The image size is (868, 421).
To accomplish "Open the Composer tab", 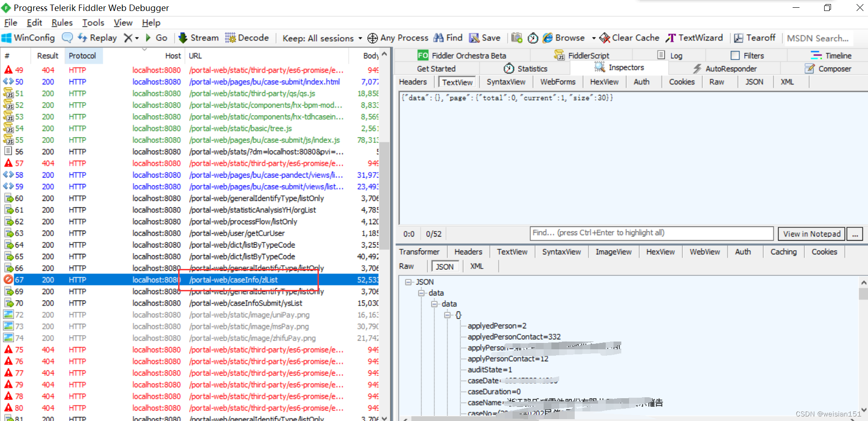I will pos(828,68).
